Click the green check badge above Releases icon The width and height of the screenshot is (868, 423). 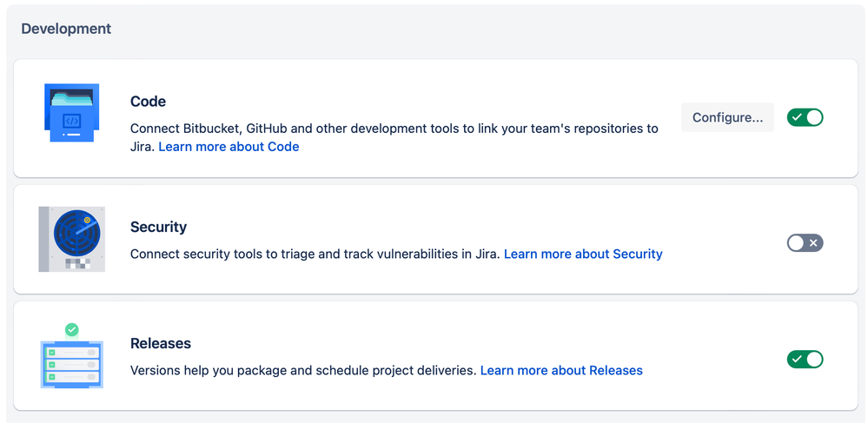(72, 330)
